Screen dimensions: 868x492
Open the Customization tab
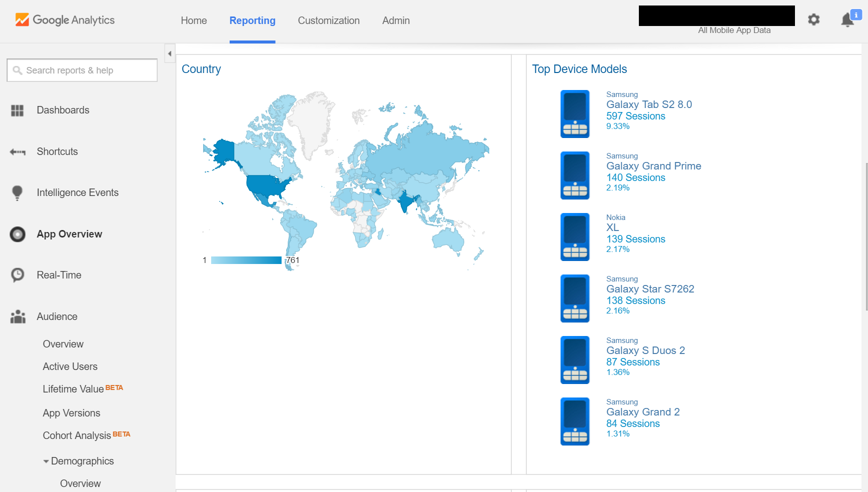click(329, 20)
